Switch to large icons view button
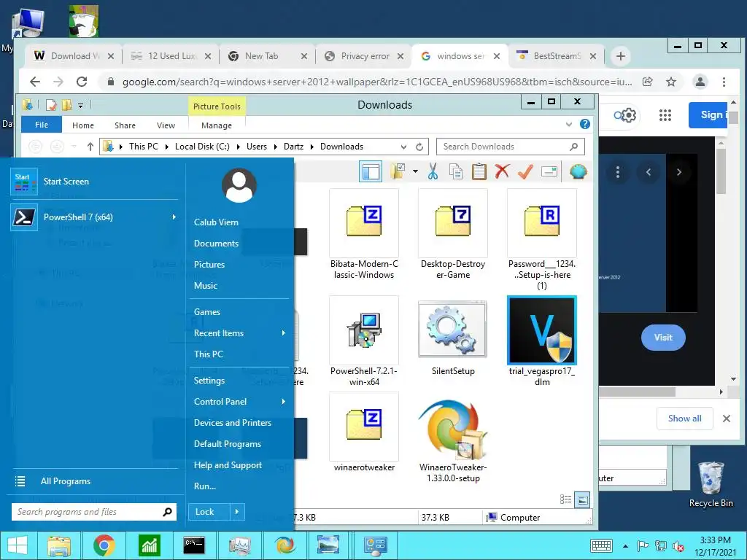747x560 pixels. point(581,499)
